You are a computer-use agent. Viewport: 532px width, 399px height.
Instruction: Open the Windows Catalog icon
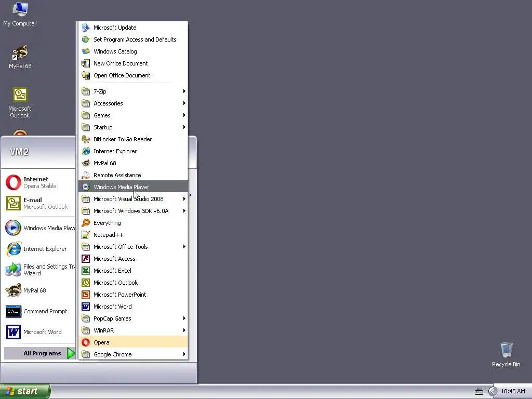[86, 51]
